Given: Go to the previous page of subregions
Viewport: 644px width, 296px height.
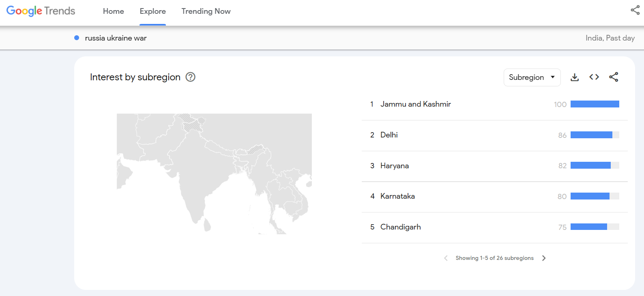Looking at the screenshot, I should pyautogui.click(x=446, y=258).
